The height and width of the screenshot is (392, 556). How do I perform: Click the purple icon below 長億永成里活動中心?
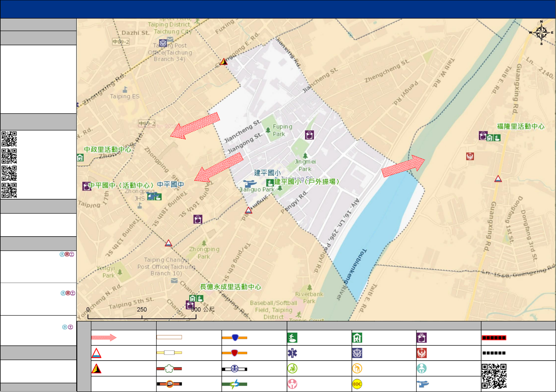pyautogui.click(x=190, y=304)
